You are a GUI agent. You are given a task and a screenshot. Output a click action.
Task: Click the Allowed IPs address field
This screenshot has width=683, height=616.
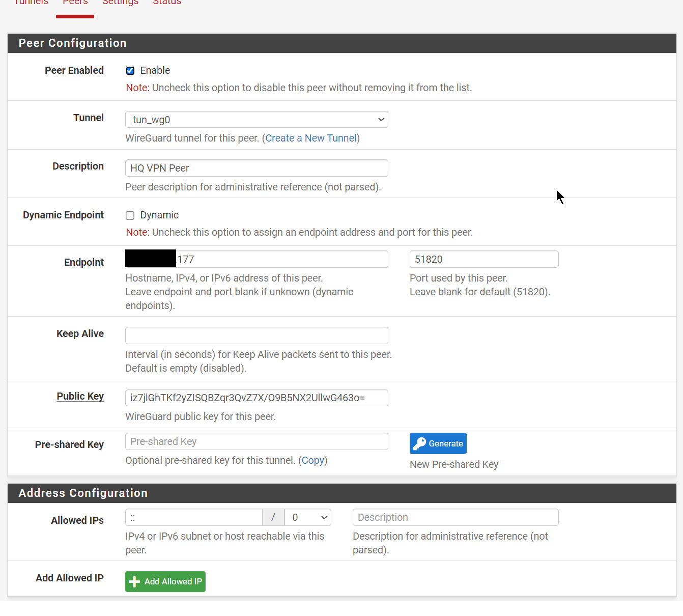(x=193, y=517)
